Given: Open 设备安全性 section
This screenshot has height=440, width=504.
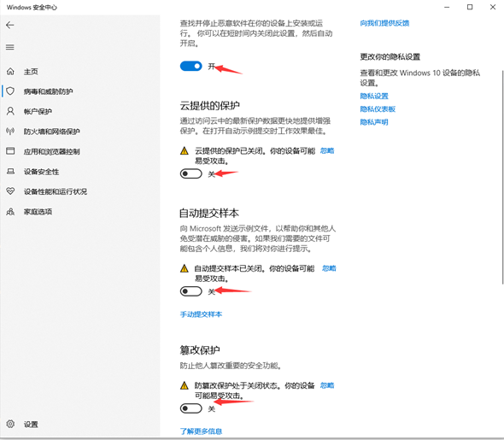Looking at the screenshot, I should [42, 172].
